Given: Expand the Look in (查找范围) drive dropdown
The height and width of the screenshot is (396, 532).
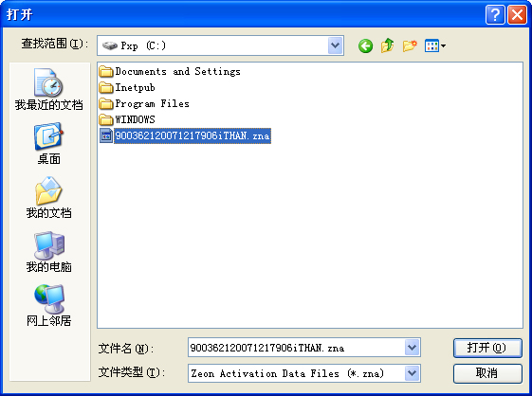Looking at the screenshot, I should coord(335,45).
